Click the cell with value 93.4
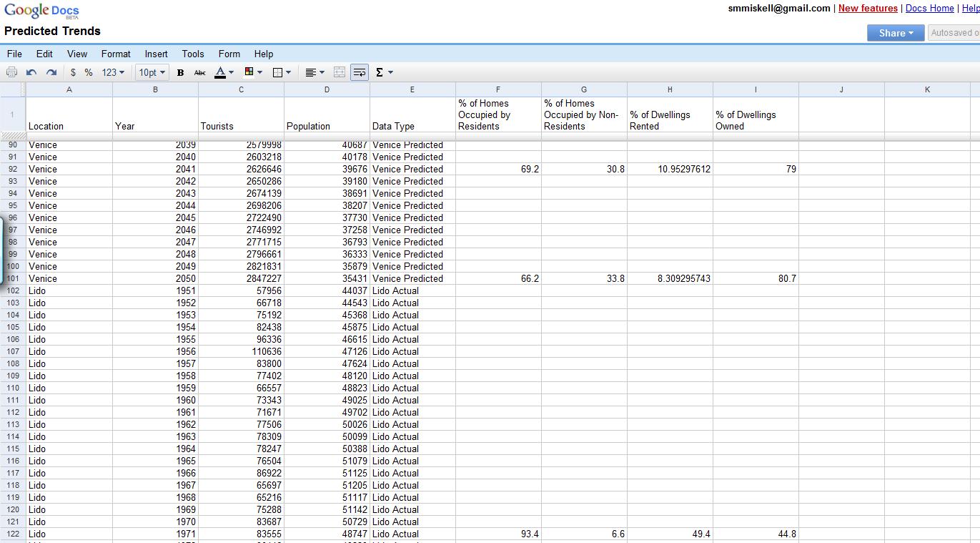The image size is (980, 543). click(x=498, y=534)
